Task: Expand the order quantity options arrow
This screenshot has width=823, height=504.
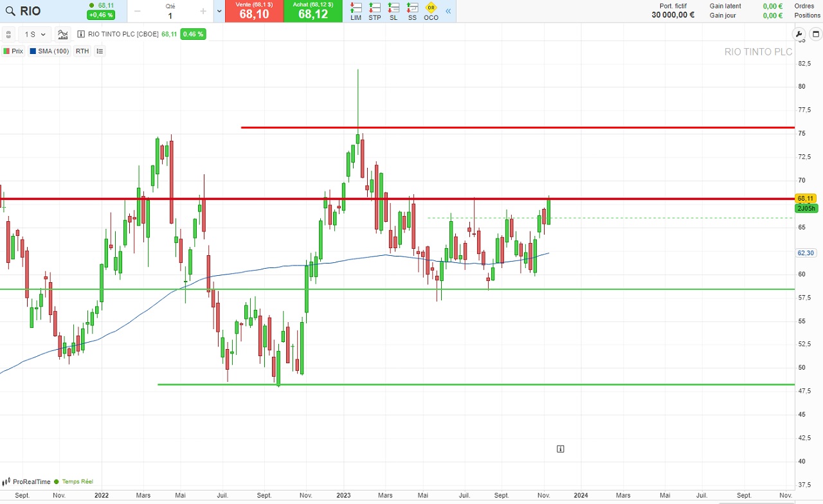Action: point(219,11)
